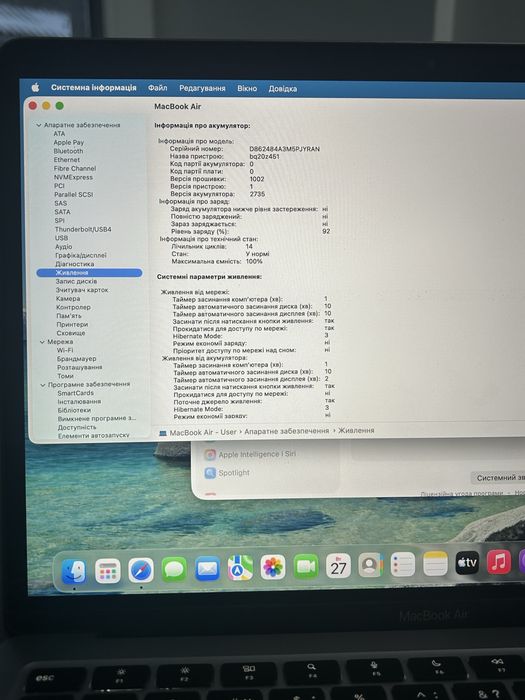Open the Apple menu
The image size is (525, 700).
[35, 88]
